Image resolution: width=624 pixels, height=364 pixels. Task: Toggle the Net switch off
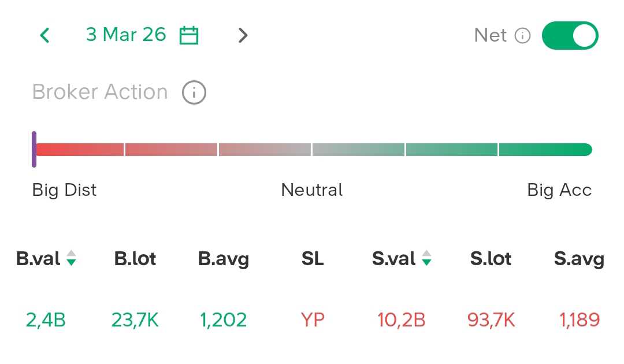coord(570,36)
